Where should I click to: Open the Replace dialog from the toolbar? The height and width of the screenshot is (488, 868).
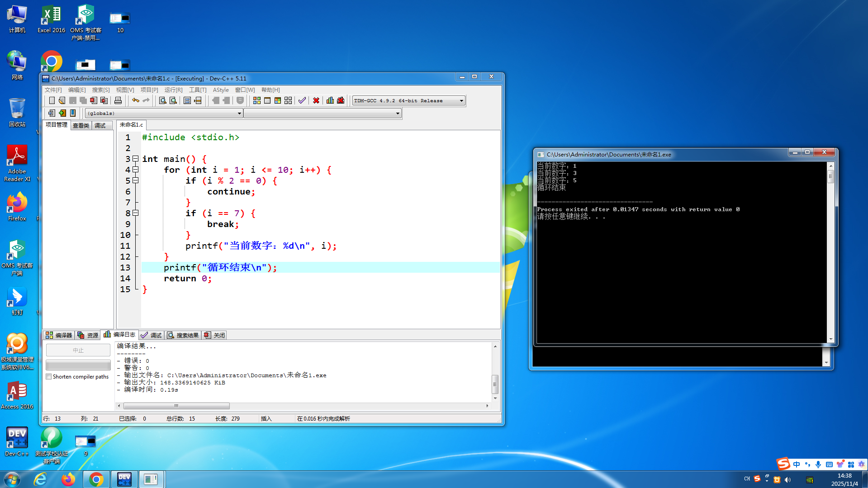(x=173, y=100)
